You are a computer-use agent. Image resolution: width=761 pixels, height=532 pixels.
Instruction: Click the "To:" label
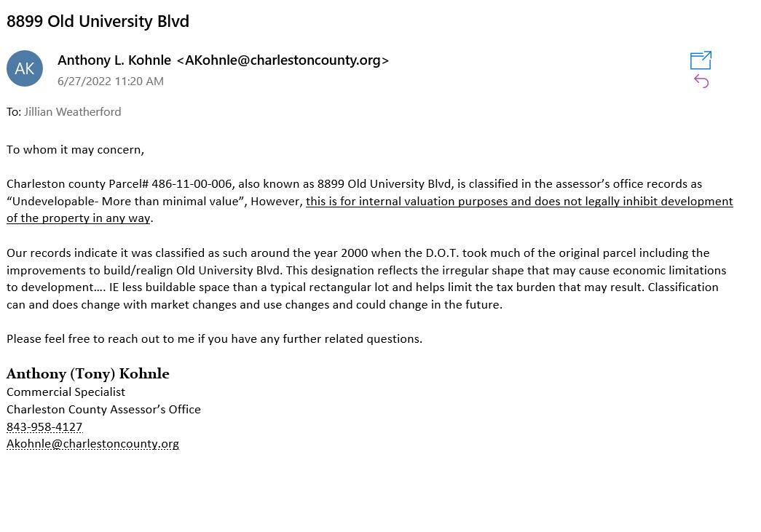point(14,112)
